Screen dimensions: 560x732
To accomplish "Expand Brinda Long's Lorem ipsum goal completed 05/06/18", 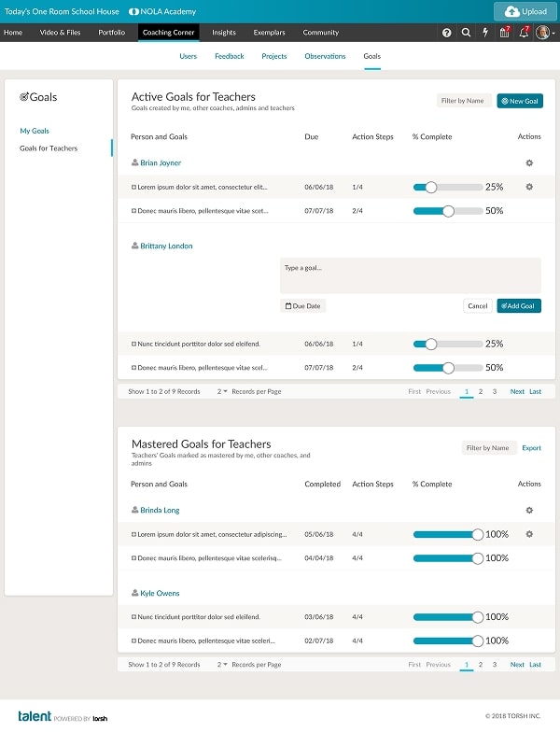I will [134, 534].
